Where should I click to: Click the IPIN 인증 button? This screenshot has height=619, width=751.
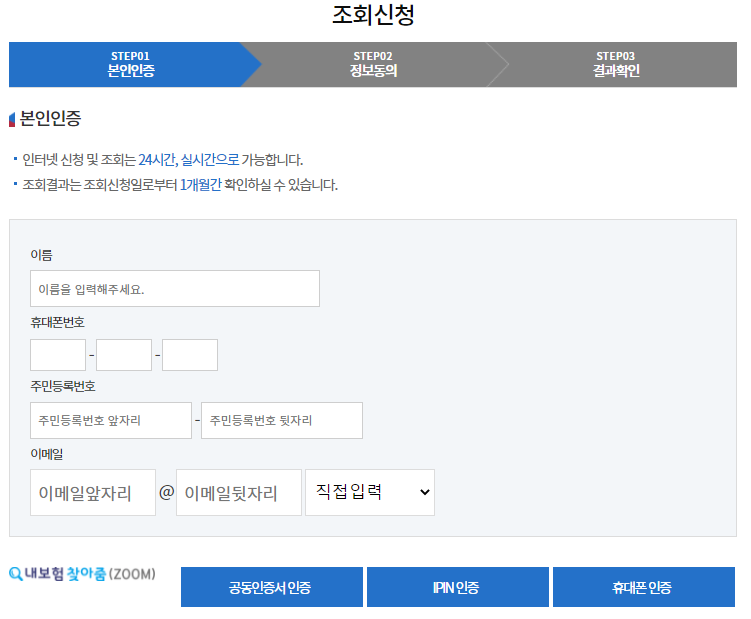pyautogui.click(x=458, y=587)
